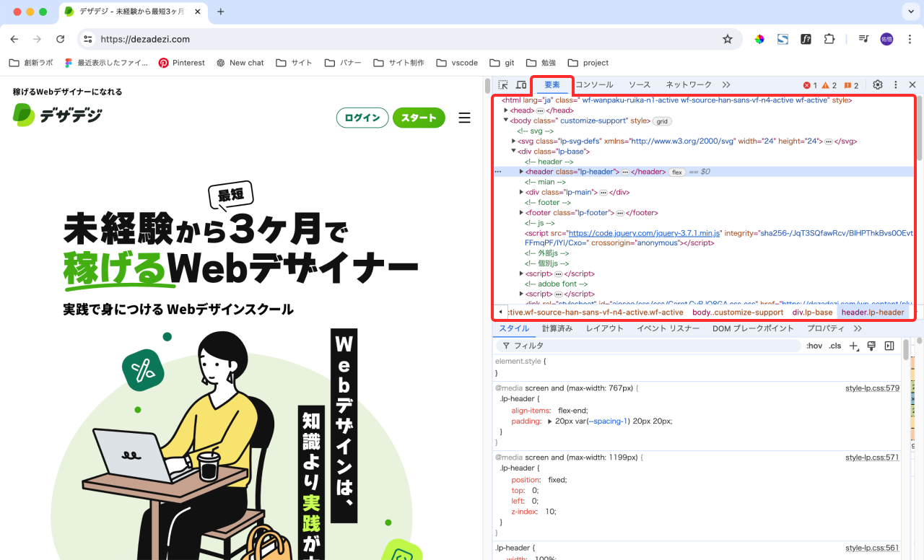Select the 要素 tab
924x560 pixels.
(x=552, y=85)
